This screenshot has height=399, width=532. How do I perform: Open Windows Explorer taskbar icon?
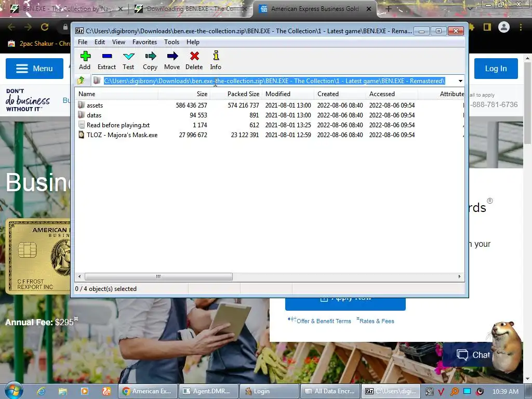63,391
